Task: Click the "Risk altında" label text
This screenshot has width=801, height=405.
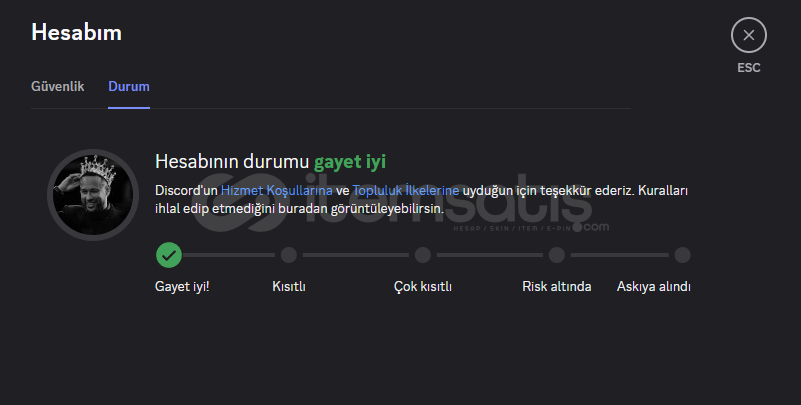Action: click(557, 287)
